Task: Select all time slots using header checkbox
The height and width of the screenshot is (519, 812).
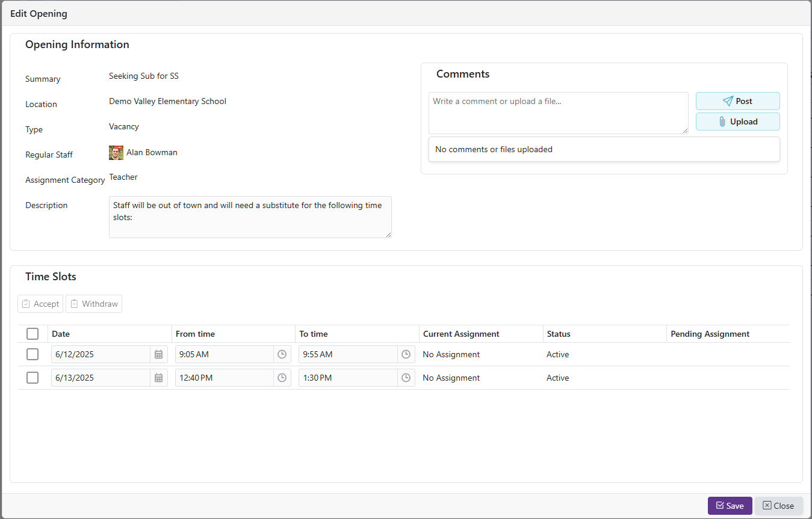Action: click(33, 334)
